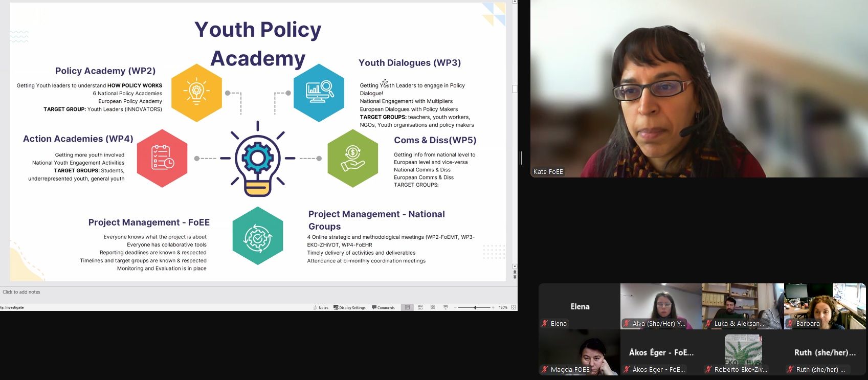The image size is (868, 380).
Task: Switch to Slide Sorter view
Action: coord(420,307)
